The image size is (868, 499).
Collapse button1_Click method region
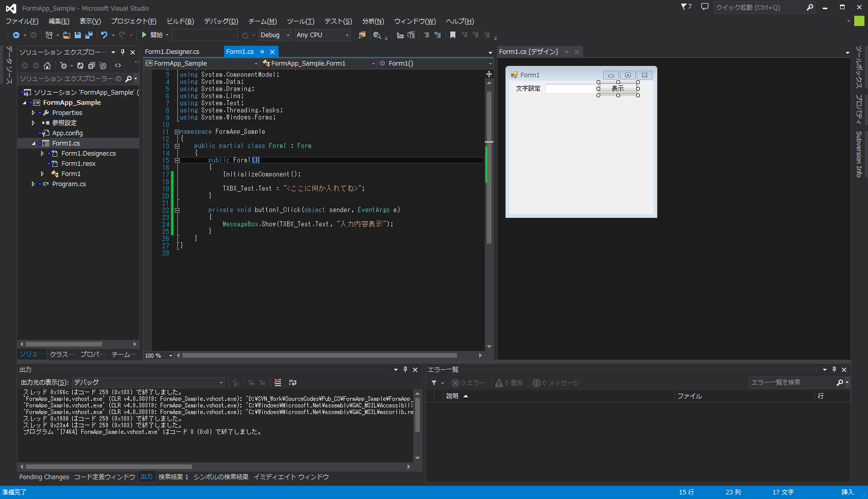tap(177, 210)
